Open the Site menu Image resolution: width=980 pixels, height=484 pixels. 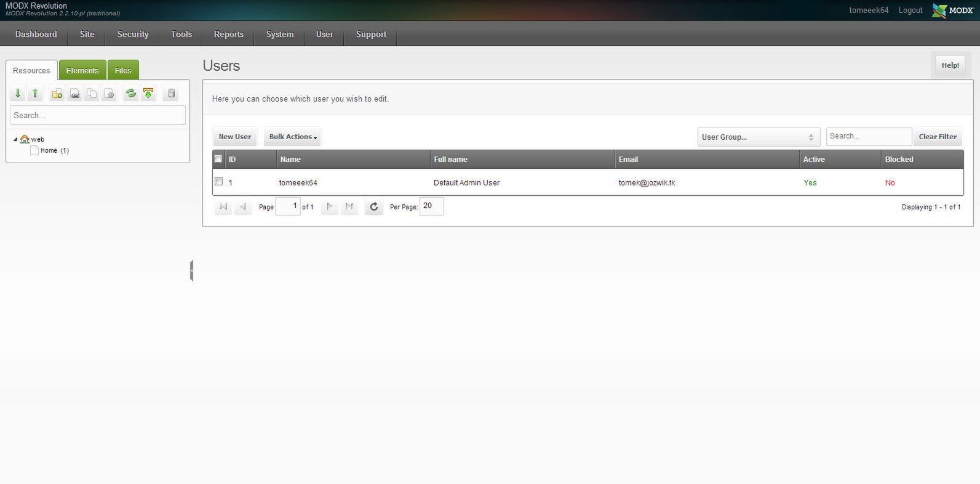click(x=87, y=34)
